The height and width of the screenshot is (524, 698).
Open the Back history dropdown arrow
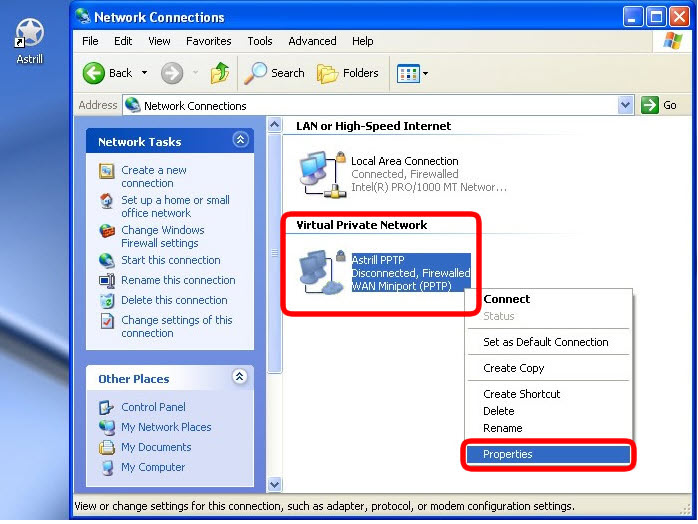[144, 73]
